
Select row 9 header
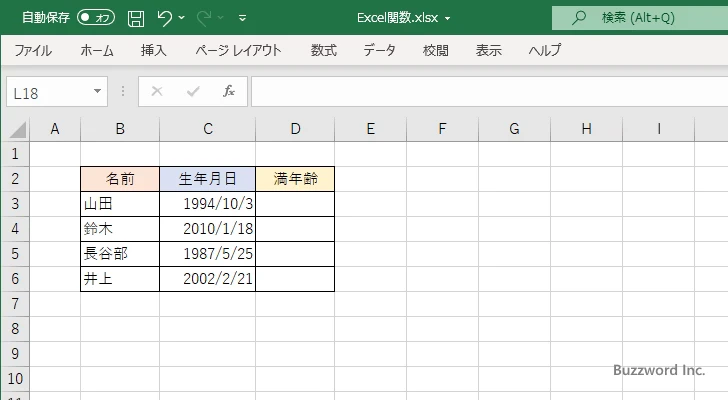[x=15, y=354]
